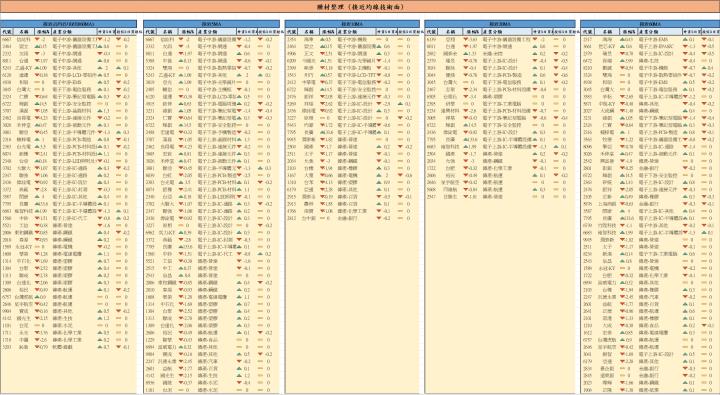Screen dimensions: 720x395
Task: Select stock code 2354 in 接近10MA table
Action: tap(291, 40)
